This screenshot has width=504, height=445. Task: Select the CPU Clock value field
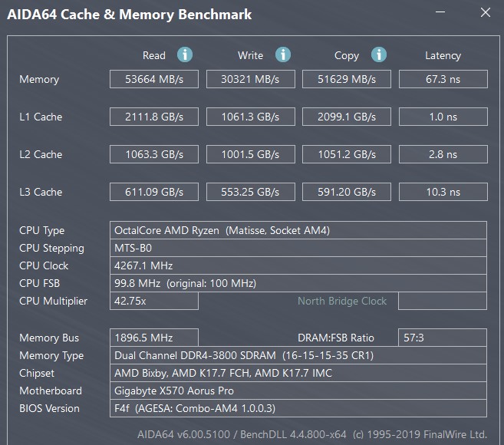[298, 265]
